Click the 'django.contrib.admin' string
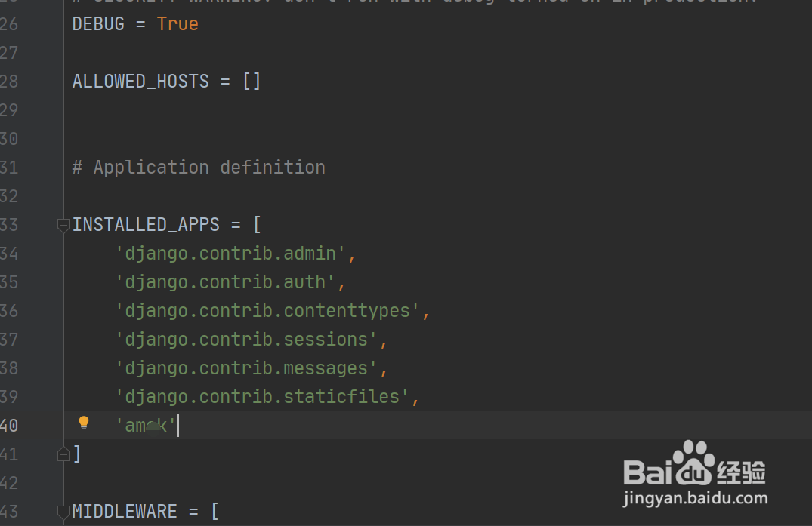This screenshot has height=526, width=812. 230,254
